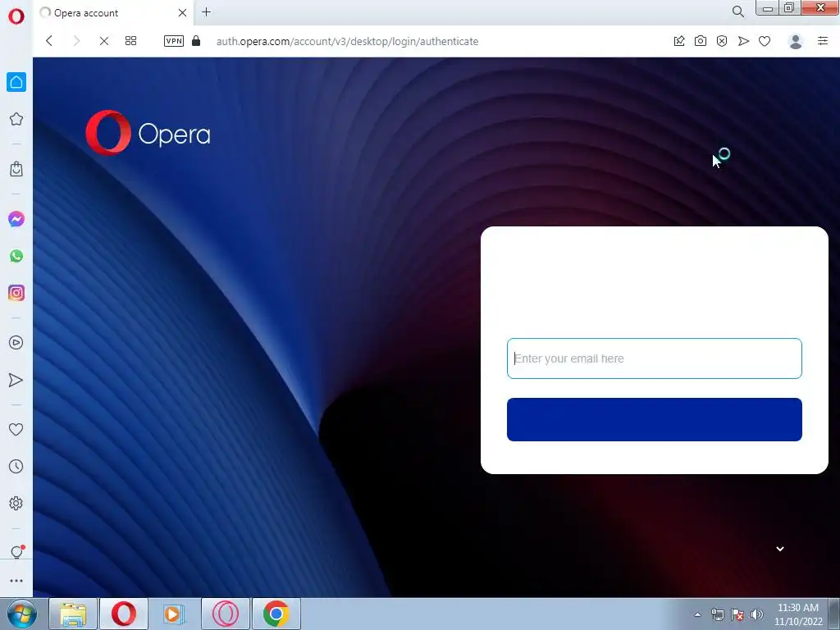Search in open tabs with the magnifier
The image size is (840, 630).
point(737,11)
